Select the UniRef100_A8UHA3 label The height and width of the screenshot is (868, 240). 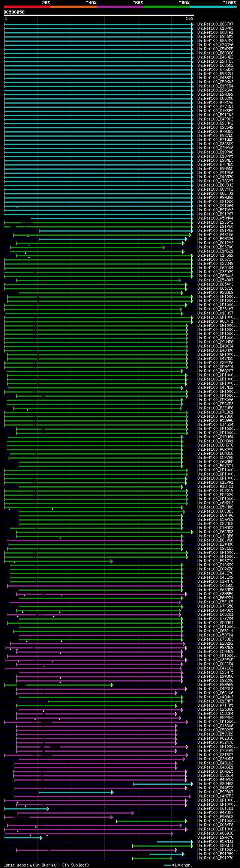click(215, 784)
